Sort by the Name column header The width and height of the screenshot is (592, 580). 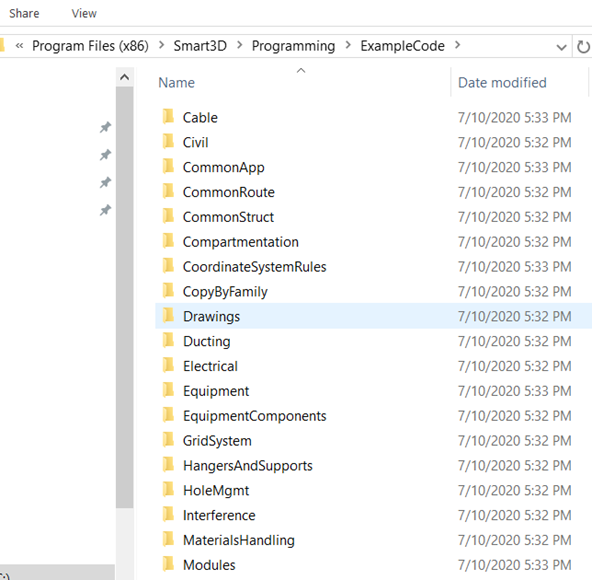176,83
